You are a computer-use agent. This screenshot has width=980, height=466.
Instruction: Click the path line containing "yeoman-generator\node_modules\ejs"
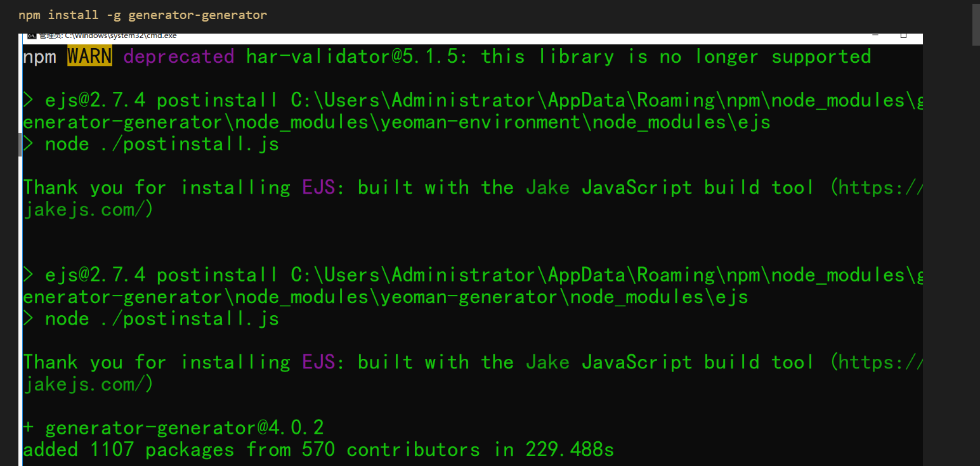386,297
